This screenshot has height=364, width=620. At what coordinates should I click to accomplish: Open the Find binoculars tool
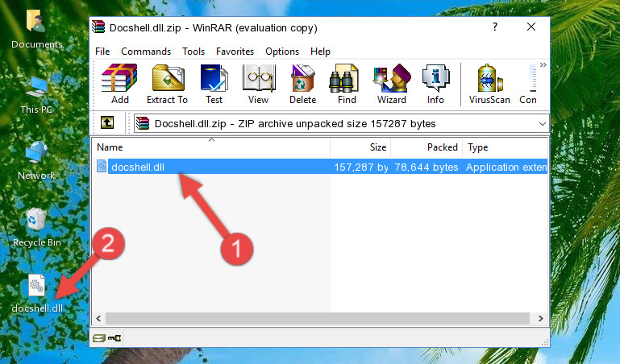click(347, 84)
